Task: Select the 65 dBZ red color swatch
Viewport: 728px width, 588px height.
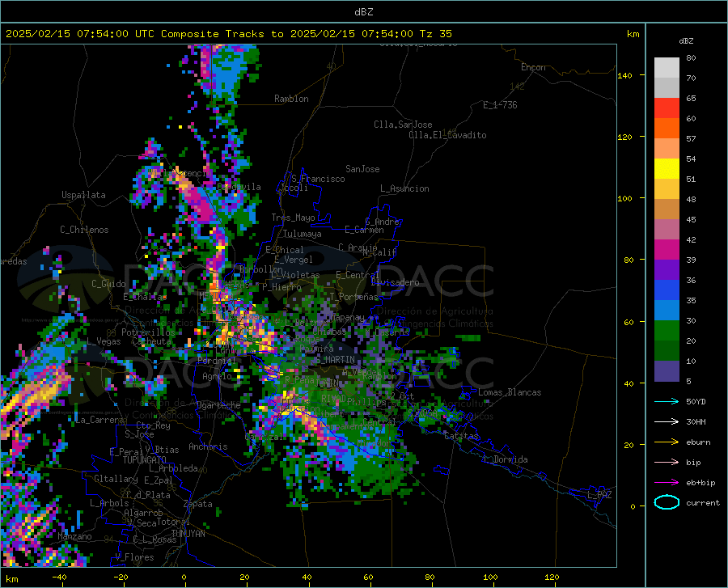Action: pyautogui.click(x=667, y=108)
